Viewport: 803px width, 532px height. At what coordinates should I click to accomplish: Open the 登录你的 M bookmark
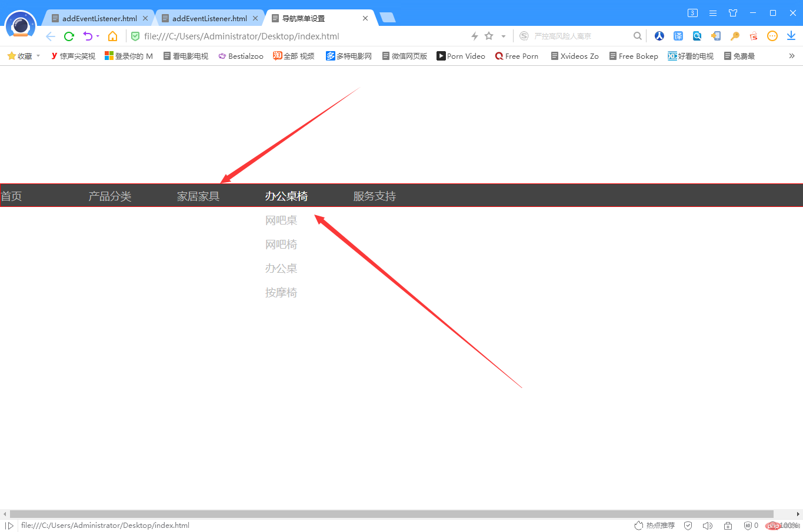tap(128, 56)
